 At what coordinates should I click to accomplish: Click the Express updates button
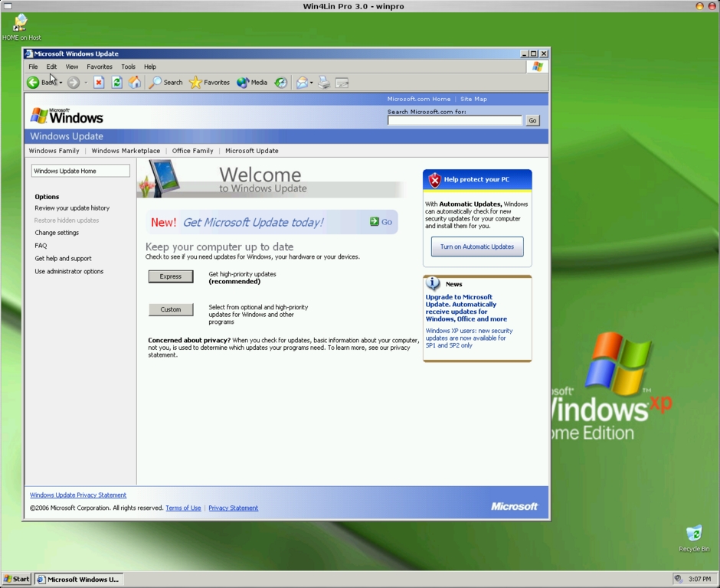171,276
